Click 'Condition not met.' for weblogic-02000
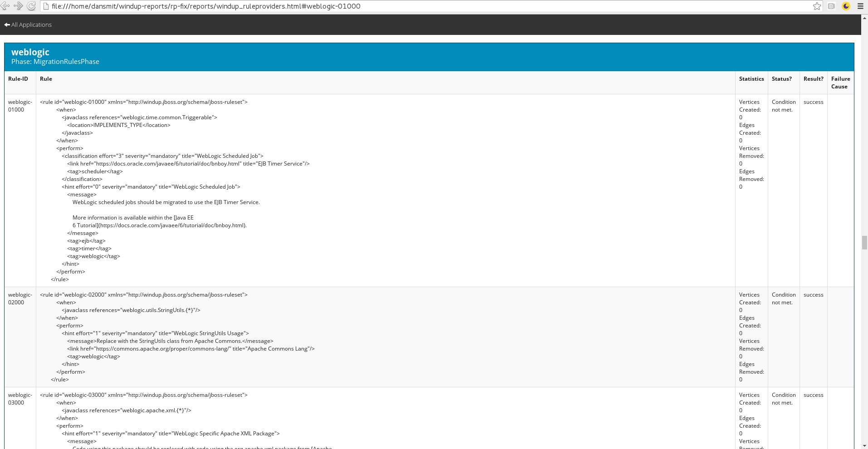This screenshot has width=868, height=449. coord(784,298)
